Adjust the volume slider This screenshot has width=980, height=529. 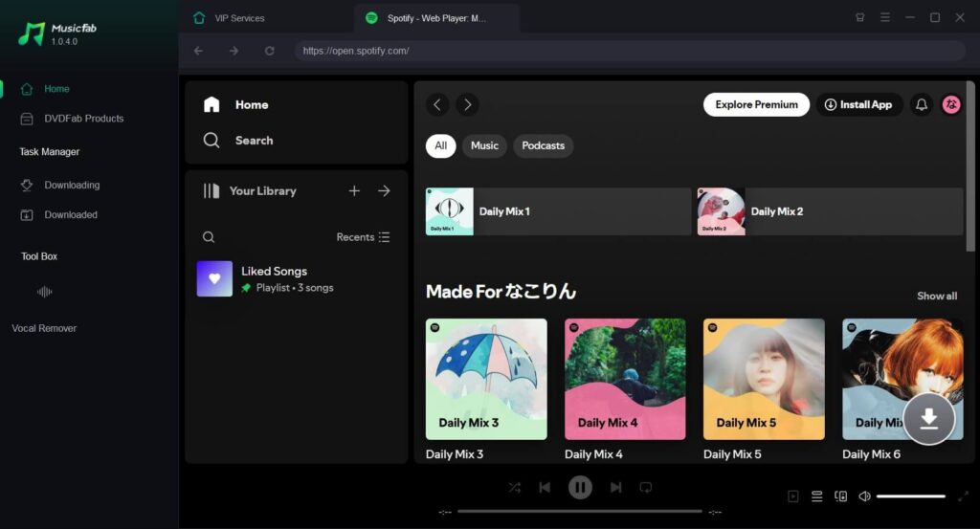(911, 496)
